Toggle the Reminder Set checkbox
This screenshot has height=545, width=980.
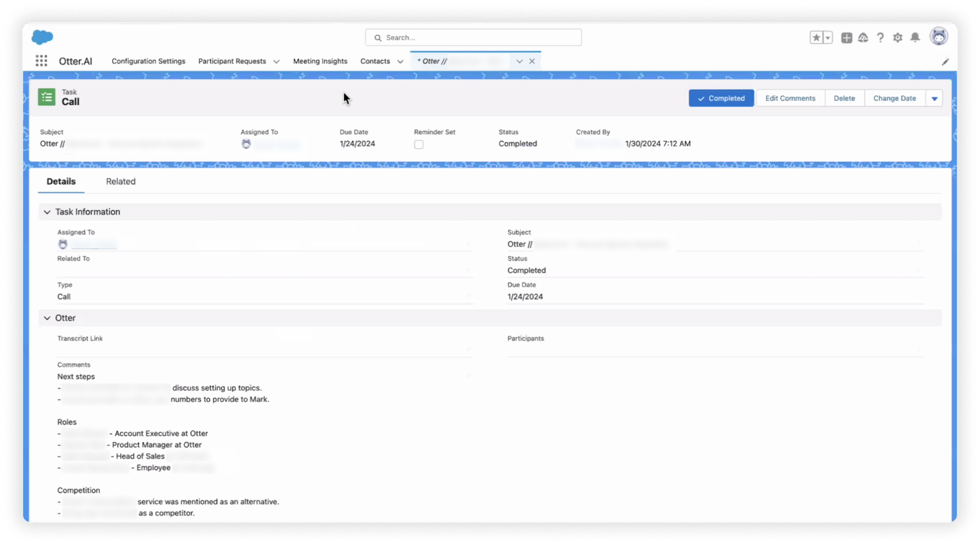(x=418, y=145)
